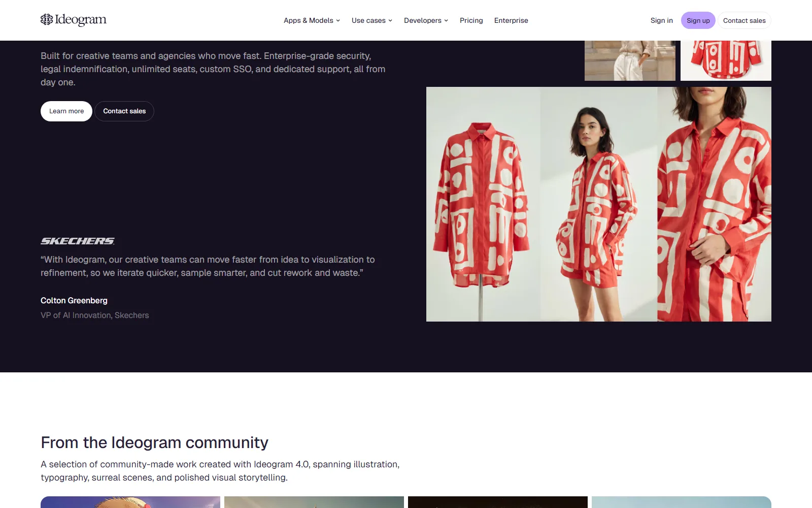The width and height of the screenshot is (812, 508).
Task: Open the Enterprise page
Action: coord(511,20)
